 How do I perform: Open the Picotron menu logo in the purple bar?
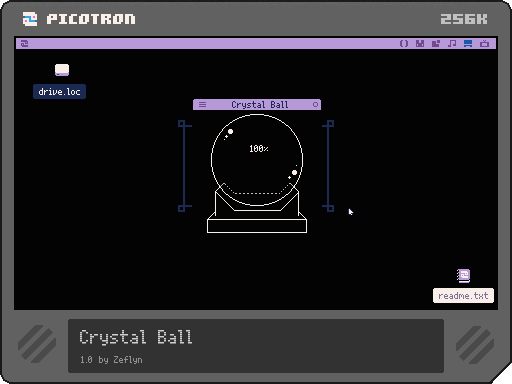click(25, 44)
